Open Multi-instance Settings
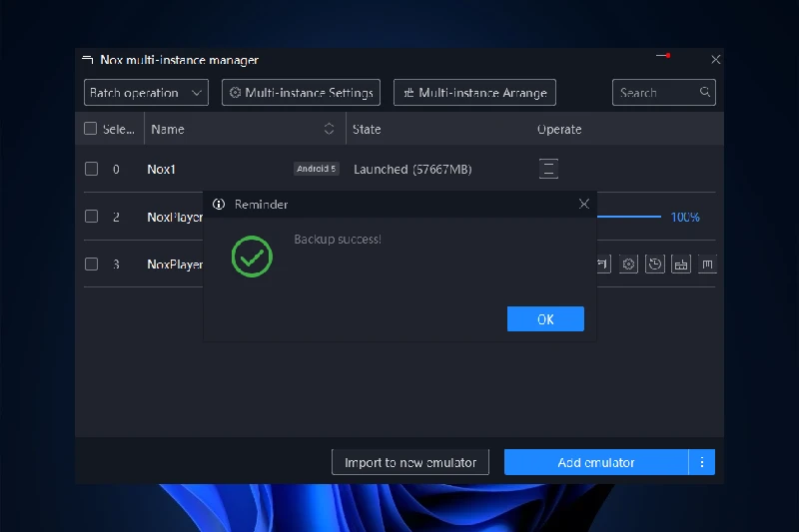 pyautogui.click(x=302, y=93)
